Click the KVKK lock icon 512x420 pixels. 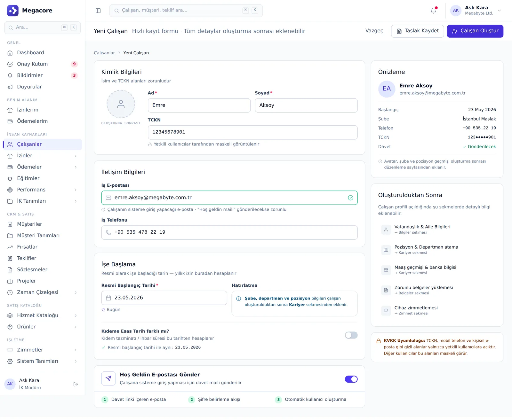(x=379, y=341)
